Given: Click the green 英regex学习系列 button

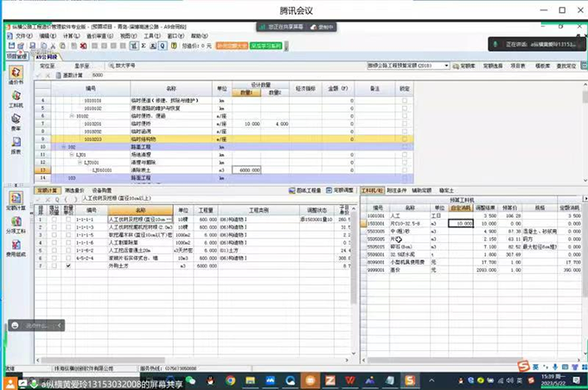Looking at the screenshot, I should (267, 45).
